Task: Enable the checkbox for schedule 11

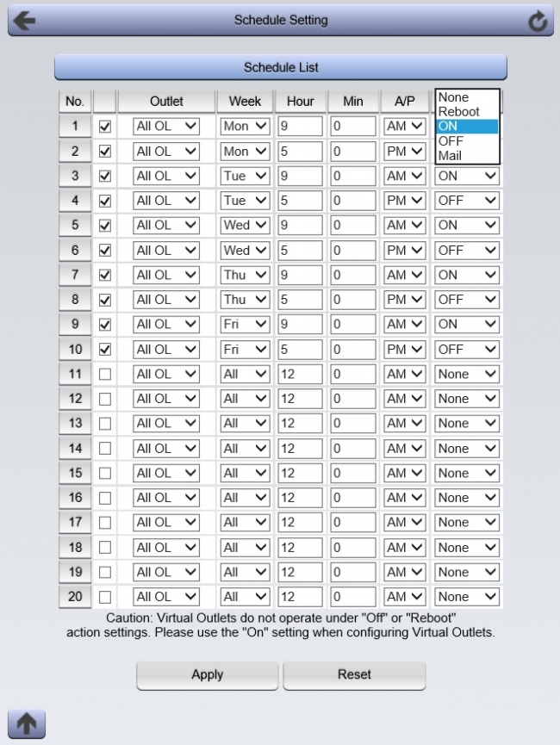Action: coord(105,375)
